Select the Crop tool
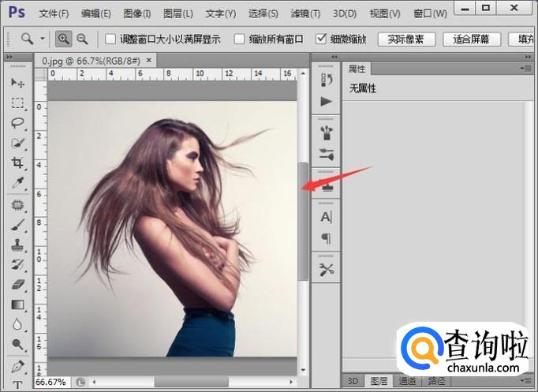This screenshot has height=392, width=538. pos(17,163)
